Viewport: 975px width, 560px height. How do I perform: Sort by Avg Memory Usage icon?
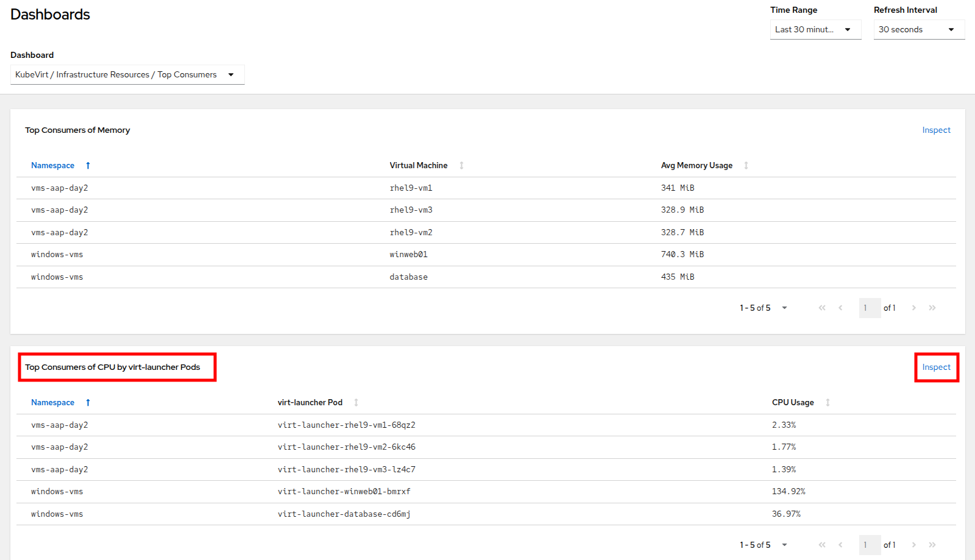(746, 166)
